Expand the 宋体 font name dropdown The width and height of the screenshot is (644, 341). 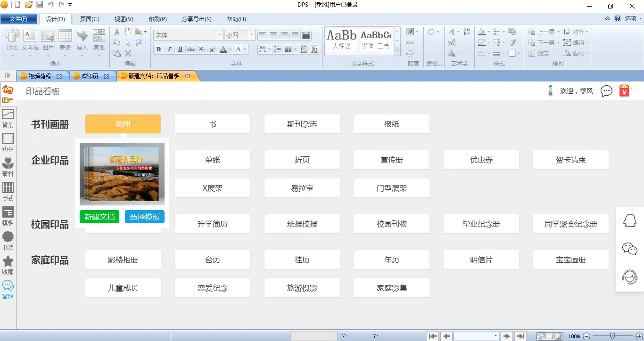[220, 35]
